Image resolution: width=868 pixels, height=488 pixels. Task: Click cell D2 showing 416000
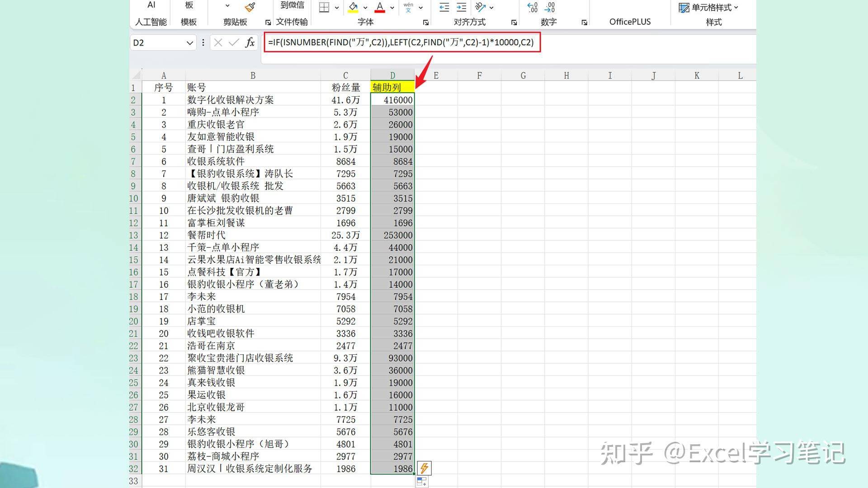click(x=392, y=100)
